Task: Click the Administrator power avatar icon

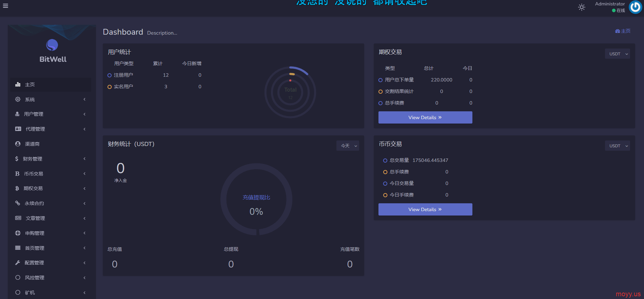Action: pyautogui.click(x=635, y=7)
